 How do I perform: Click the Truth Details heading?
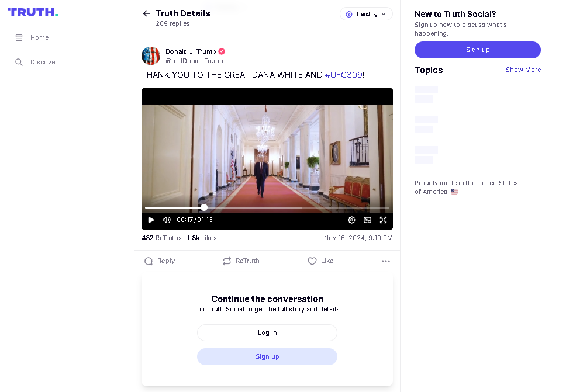click(183, 13)
